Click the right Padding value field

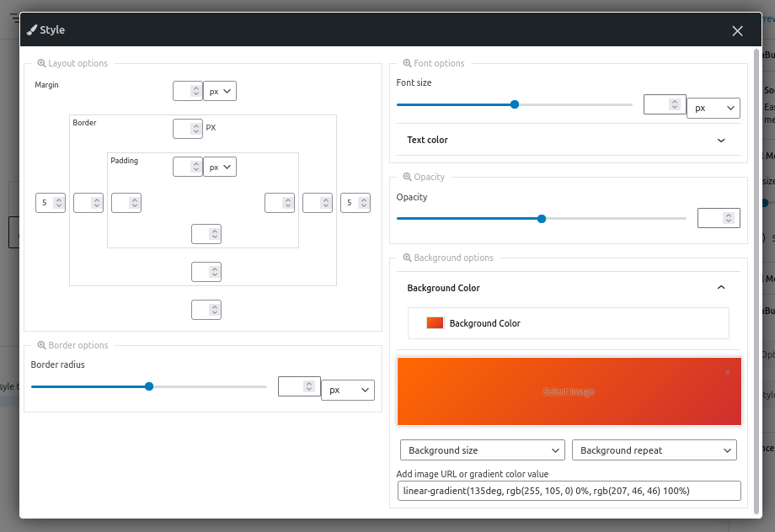point(280,203)
